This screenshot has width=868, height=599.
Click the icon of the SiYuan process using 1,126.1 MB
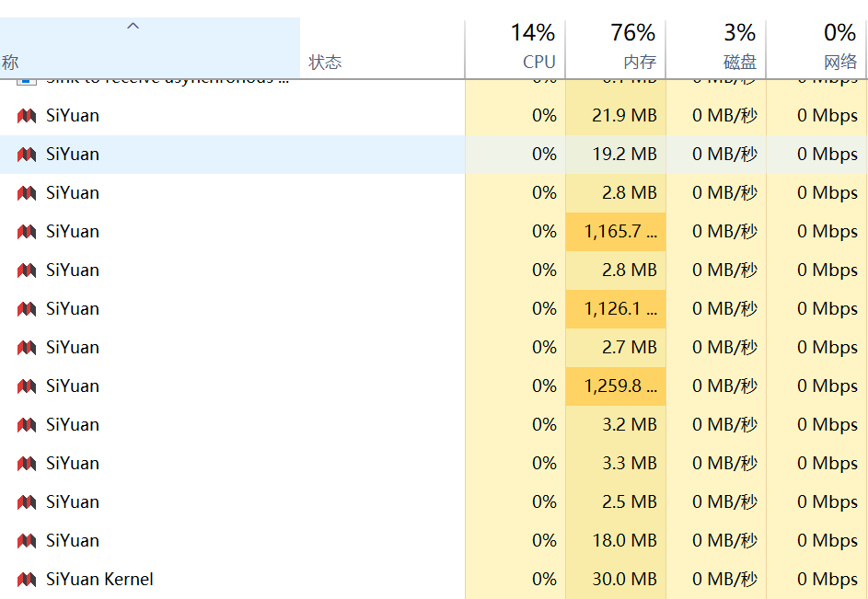tap(27, 309)
